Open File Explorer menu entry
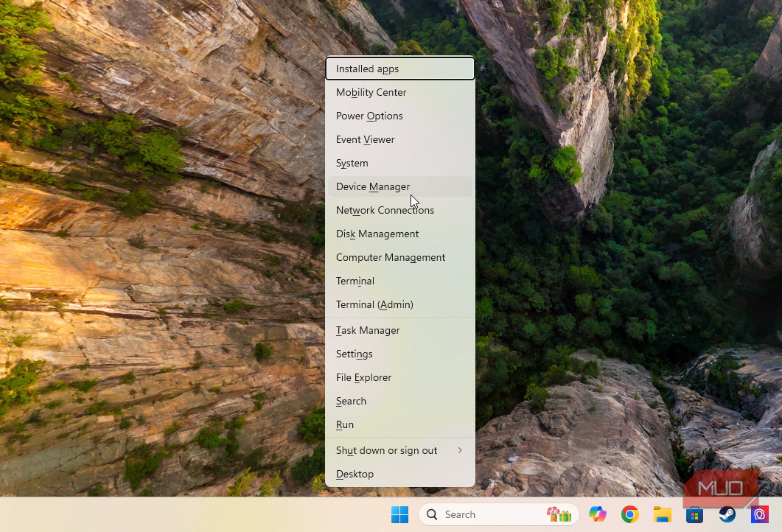 [x=400, y=377]
